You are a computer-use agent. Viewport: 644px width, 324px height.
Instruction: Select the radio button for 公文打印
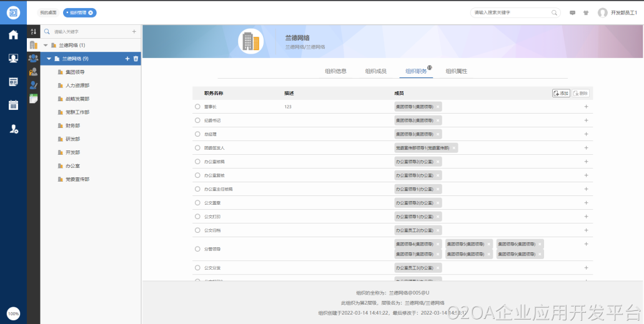[x=197, y=217]
